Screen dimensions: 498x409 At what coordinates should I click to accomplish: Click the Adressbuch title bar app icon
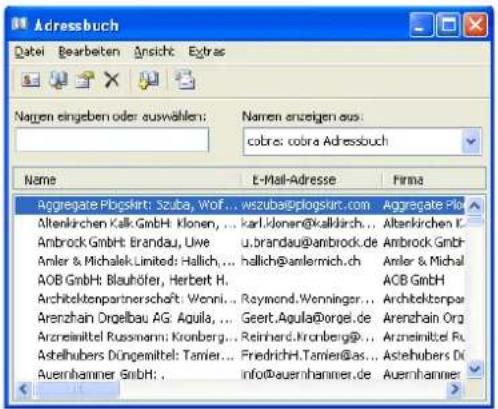pyautogui.click(x=19, y=24)
